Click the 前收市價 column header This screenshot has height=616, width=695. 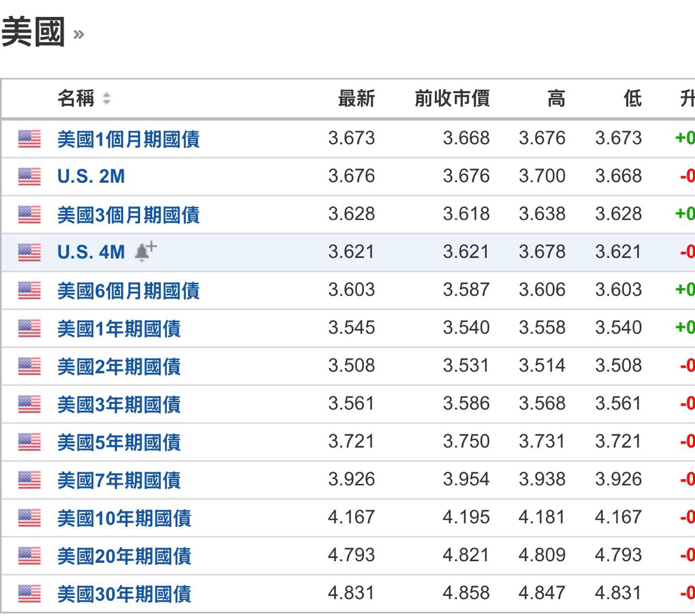pyautogui.click(x=452, y=99)
